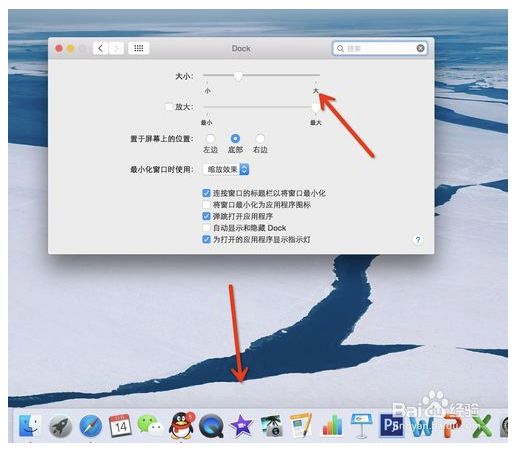Launch Launchpad rocket icon in Dock
The image size is (518, 460).
click(x=60, y=426)
